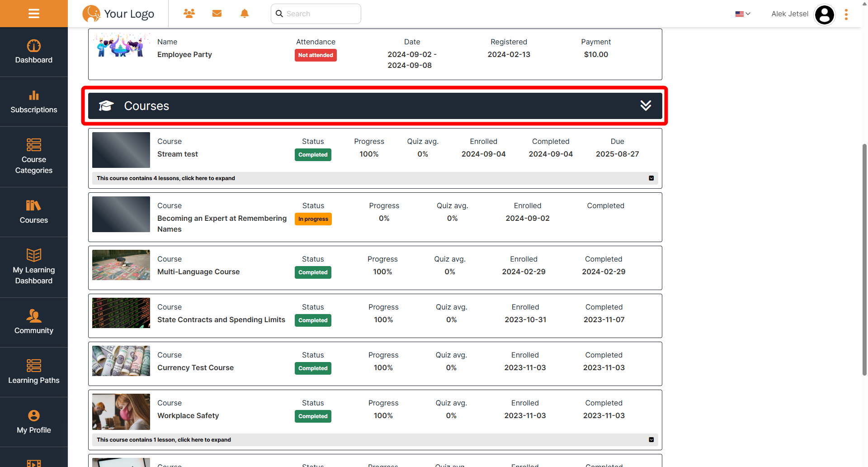Open the Multi-Language Course link

point(198,272)
